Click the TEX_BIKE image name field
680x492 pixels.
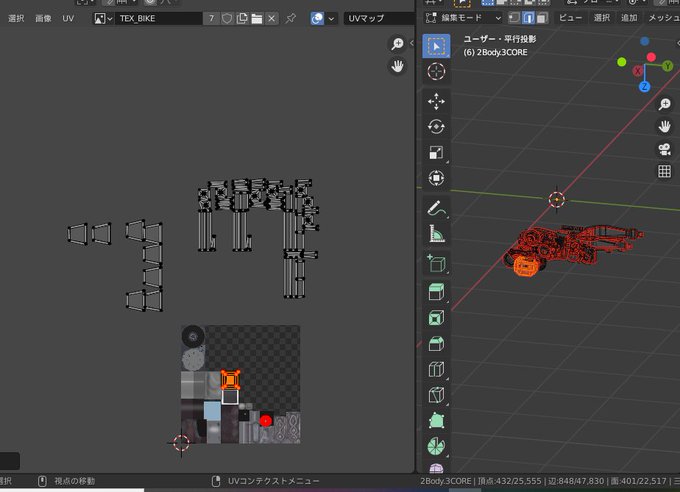click(x=158, y=18)
